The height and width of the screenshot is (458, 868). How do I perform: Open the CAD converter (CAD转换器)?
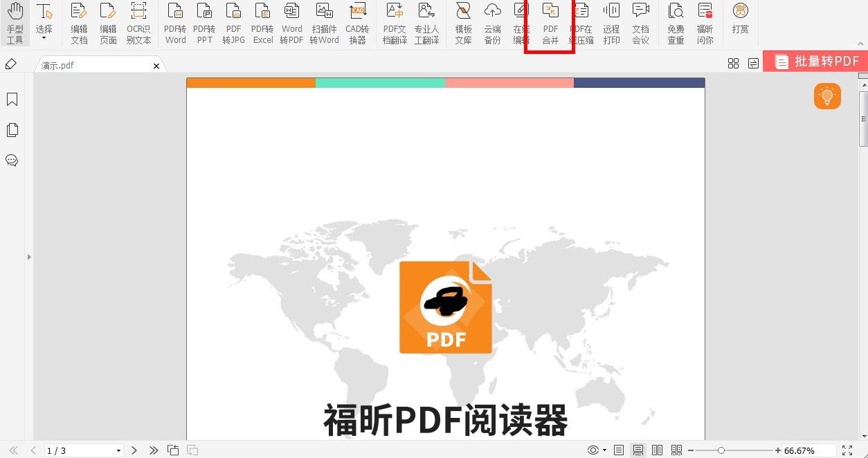click(357, 24)
